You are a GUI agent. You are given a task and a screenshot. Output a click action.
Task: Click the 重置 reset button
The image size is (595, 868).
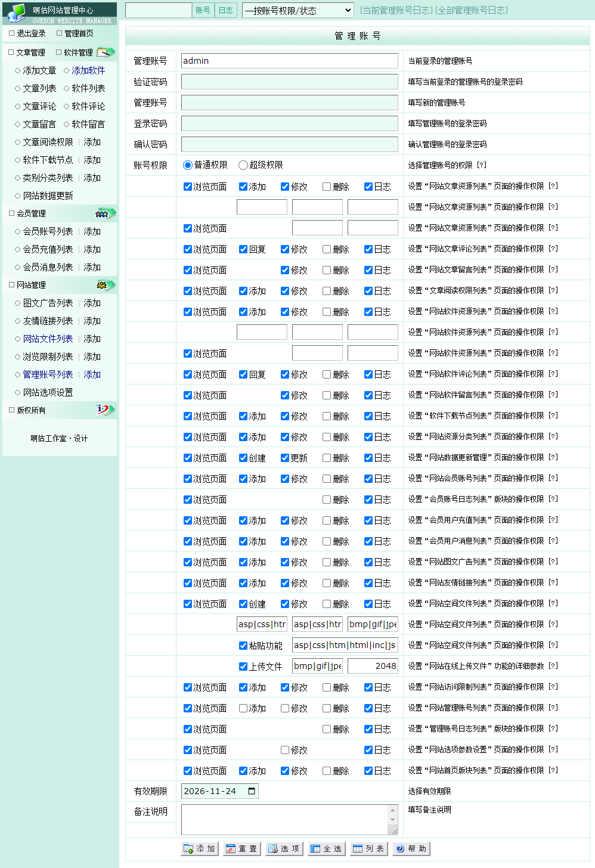click(242, 849)
